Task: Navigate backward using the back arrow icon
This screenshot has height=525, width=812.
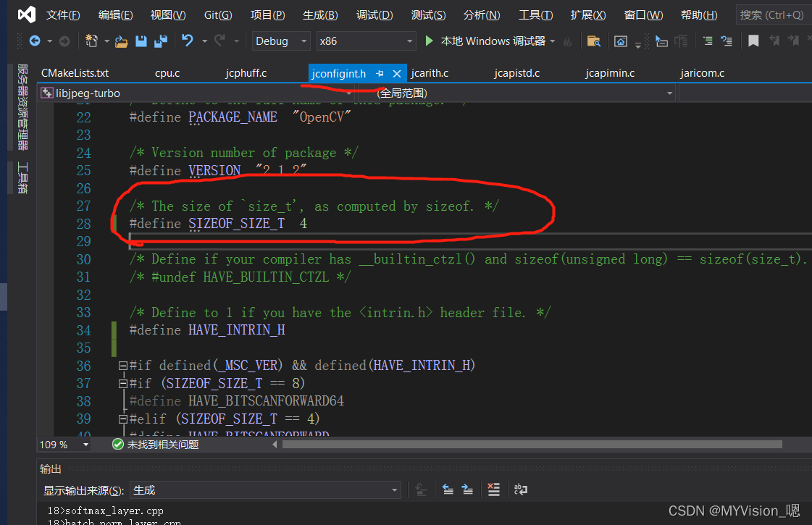Action: [x=35, y=41]
